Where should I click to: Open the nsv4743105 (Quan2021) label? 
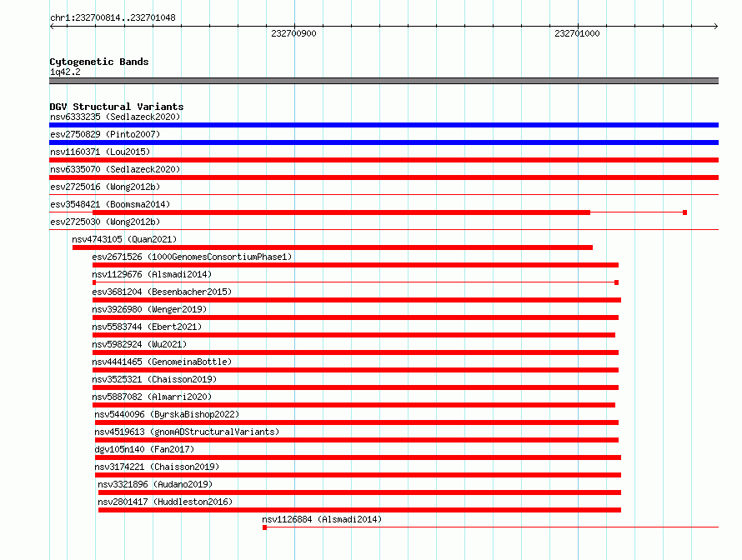point(124,239)
